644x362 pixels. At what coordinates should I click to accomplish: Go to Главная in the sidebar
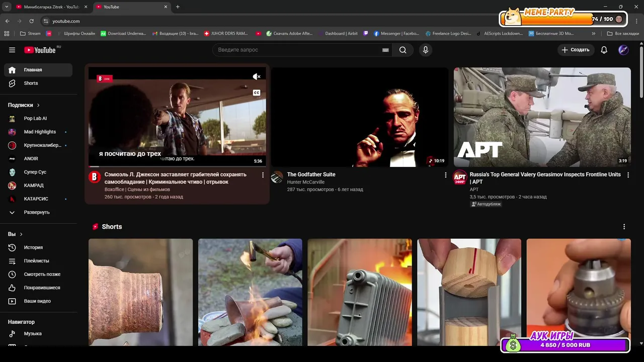point(38,70)
